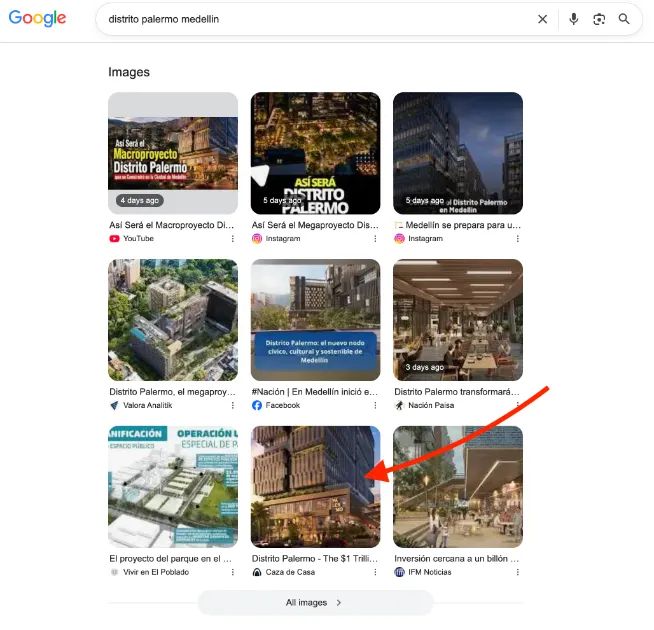Open 'Así Será el Macroproyecto Di...' title link
This screenshot has width=654, height=630.
pos(171,225)
